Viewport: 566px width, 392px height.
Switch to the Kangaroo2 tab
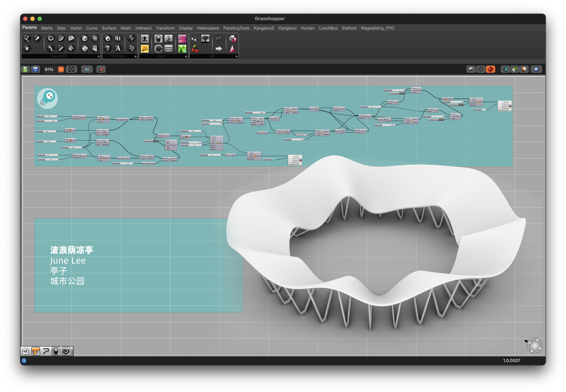tap(264, 28)
